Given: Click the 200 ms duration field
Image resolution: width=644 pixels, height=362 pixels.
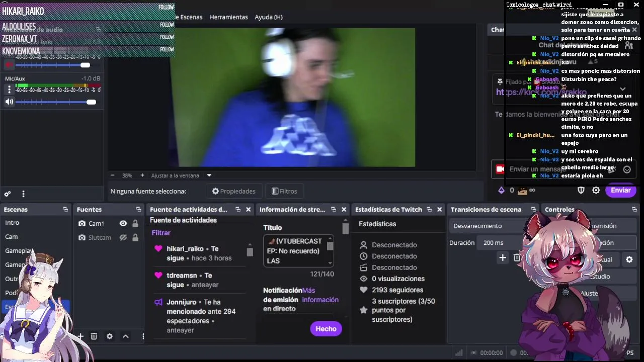Looking at the screenshot, I should (501, 243).
